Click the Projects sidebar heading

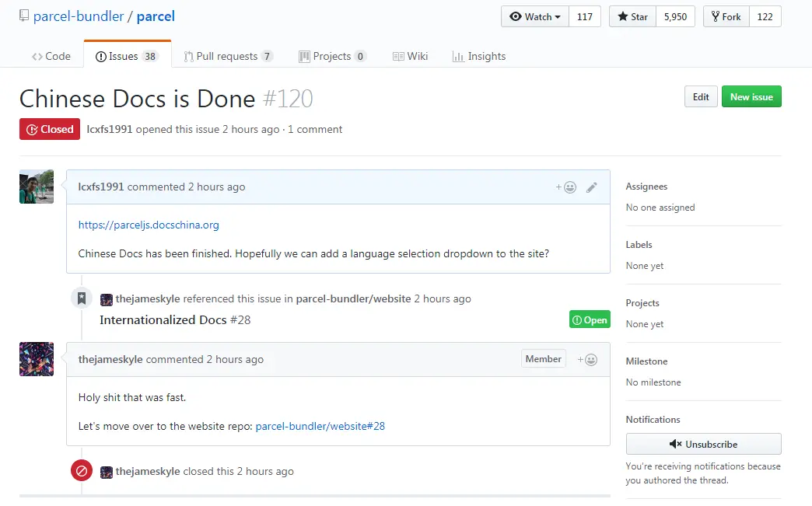642,303
